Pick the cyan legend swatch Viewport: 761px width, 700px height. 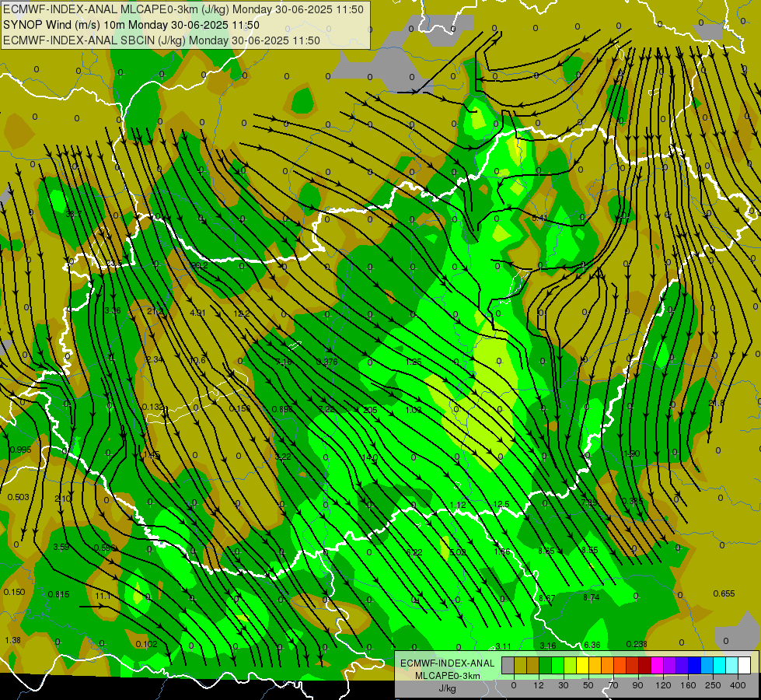coord(720,665)
